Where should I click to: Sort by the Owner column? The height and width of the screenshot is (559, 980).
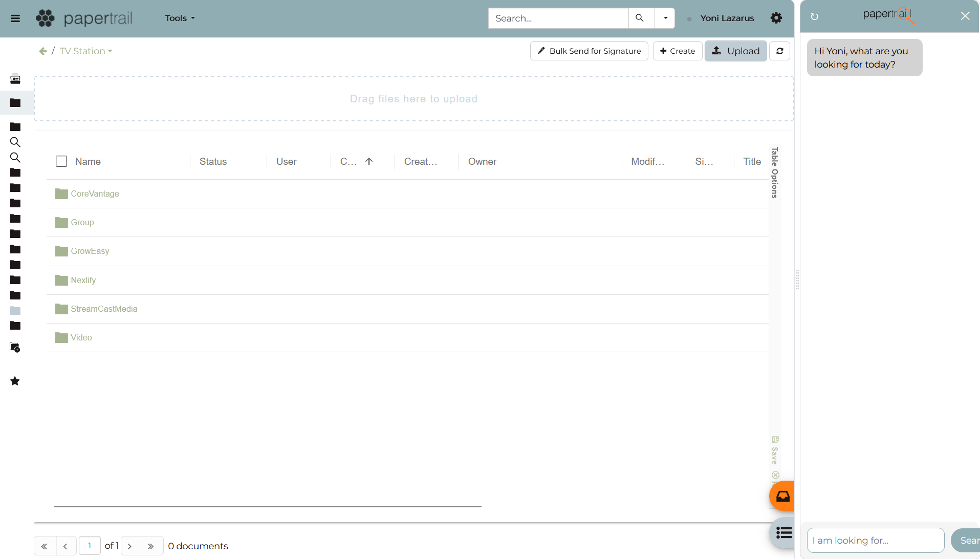(482, 162)
